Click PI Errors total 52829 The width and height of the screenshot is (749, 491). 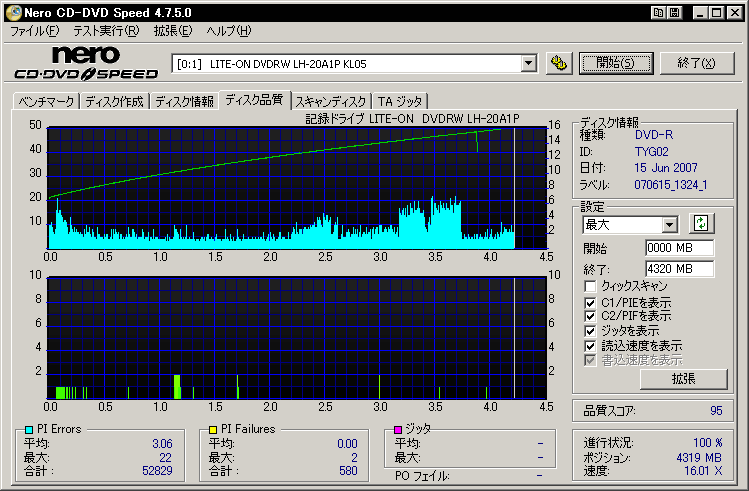(157, 471)
